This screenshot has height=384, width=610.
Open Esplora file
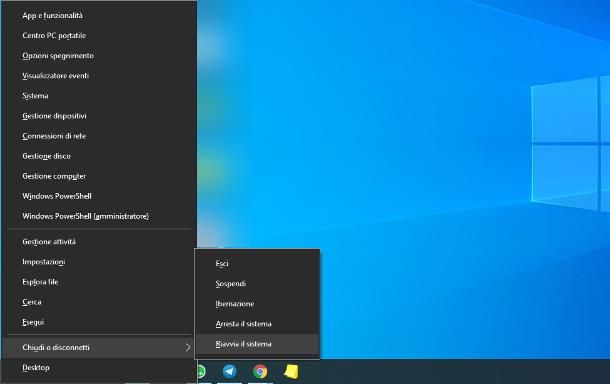point(99,282)
